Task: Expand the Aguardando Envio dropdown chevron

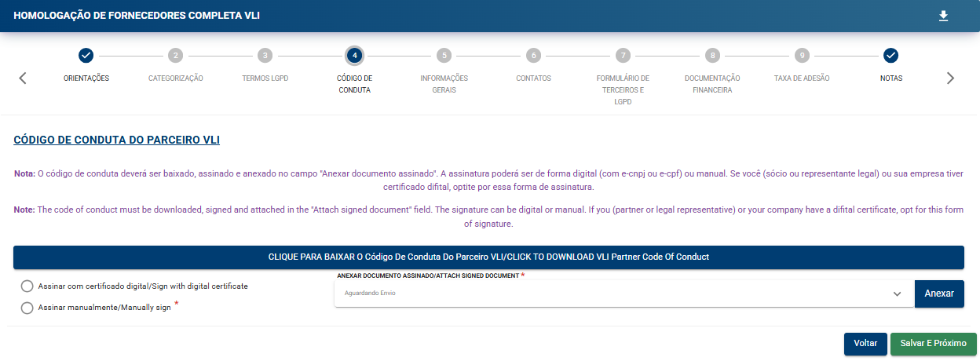Action: click(x=897, y=294)
